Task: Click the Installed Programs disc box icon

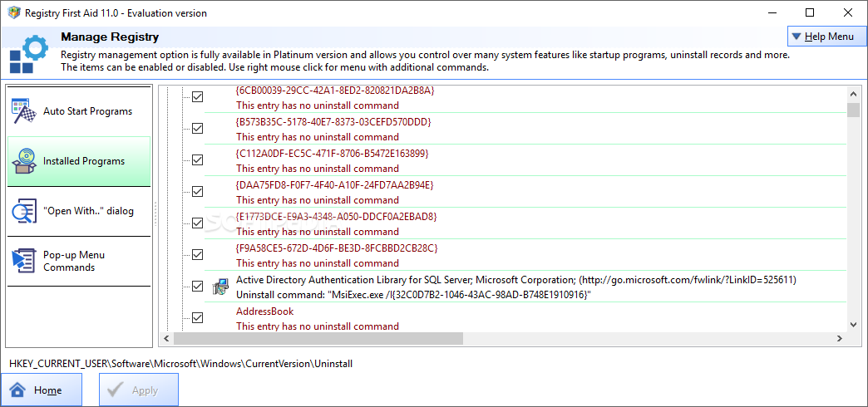Action: click(x=24, y=161)
